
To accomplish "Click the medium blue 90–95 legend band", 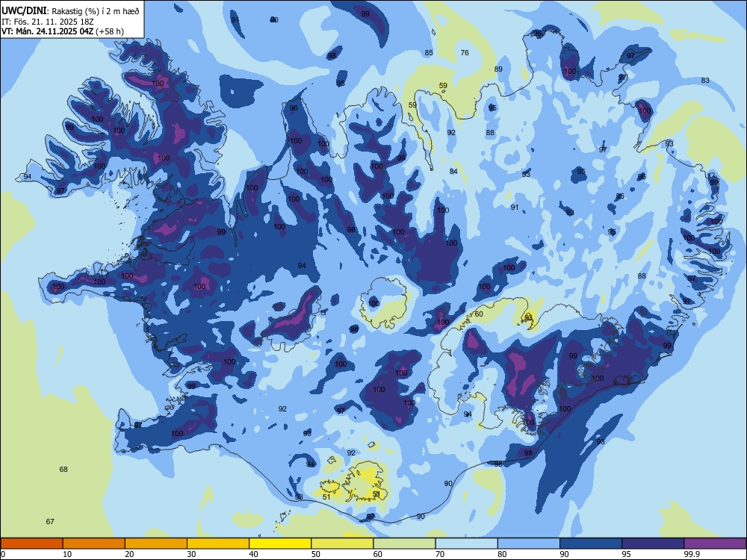I will pyautogui.click(x=591, y=544).
